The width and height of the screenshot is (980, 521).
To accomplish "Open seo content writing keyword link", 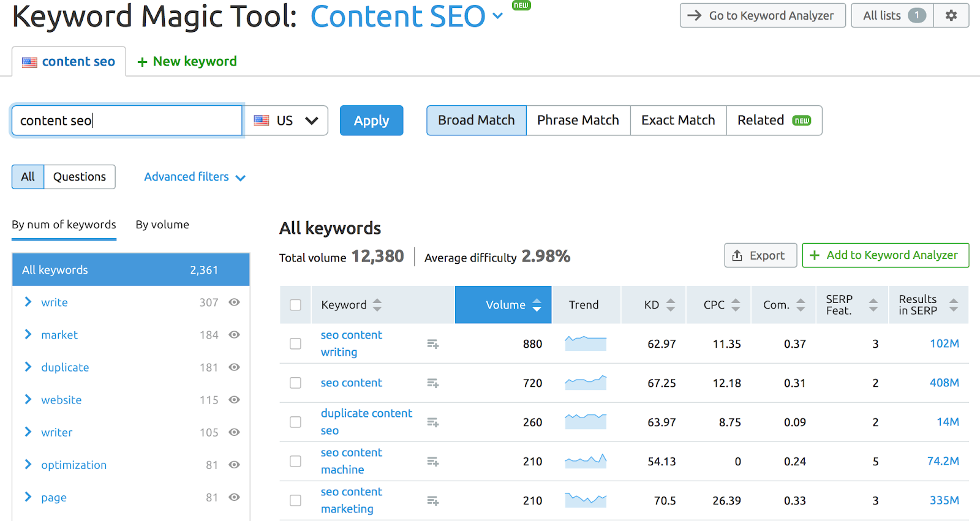I will pos(352,343).
